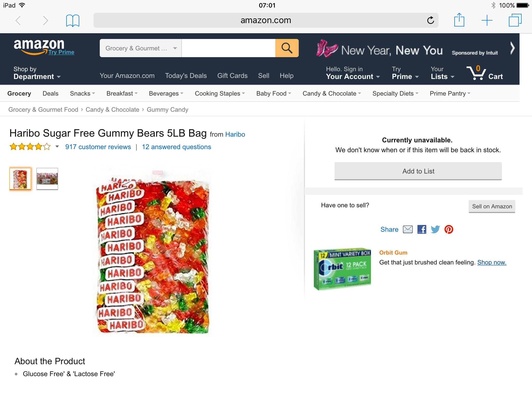This screenshot has height=399, width=532.
Task: Select the second product thumbnail image
Action: coord(47,179)
